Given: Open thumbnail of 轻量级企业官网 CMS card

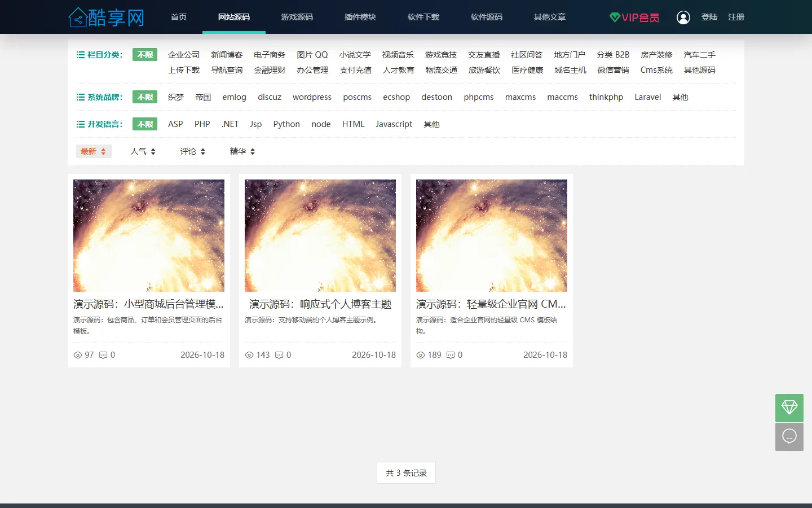Looking at the screenshot, I should pyautogui.click(x=492, y=235).
